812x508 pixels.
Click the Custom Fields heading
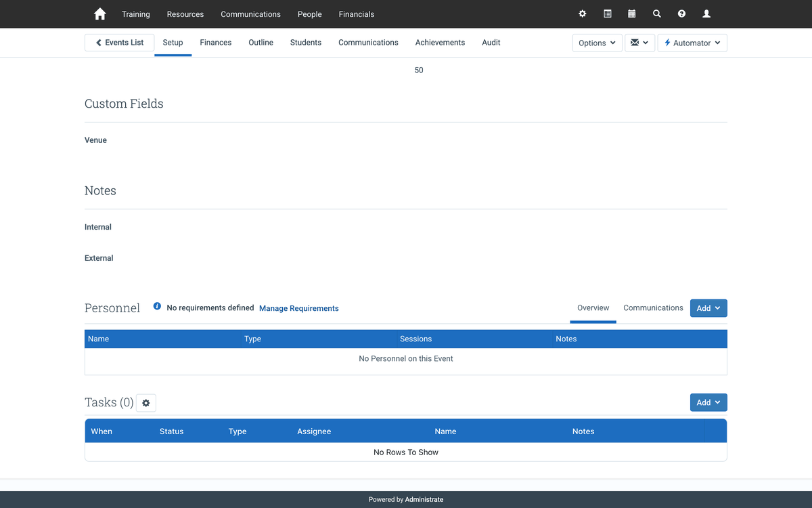[124, 104]
